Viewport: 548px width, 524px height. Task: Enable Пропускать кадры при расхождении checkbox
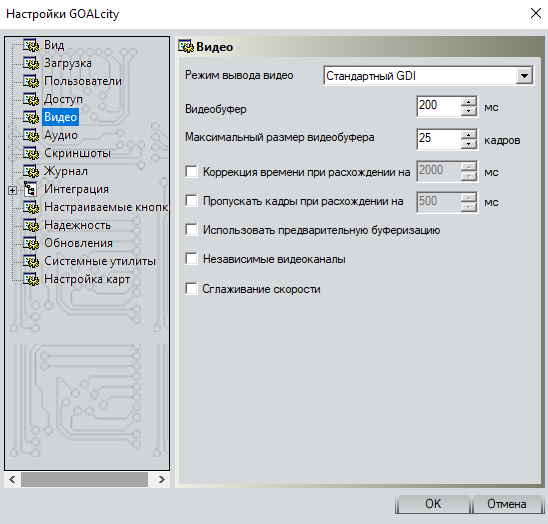192,201
